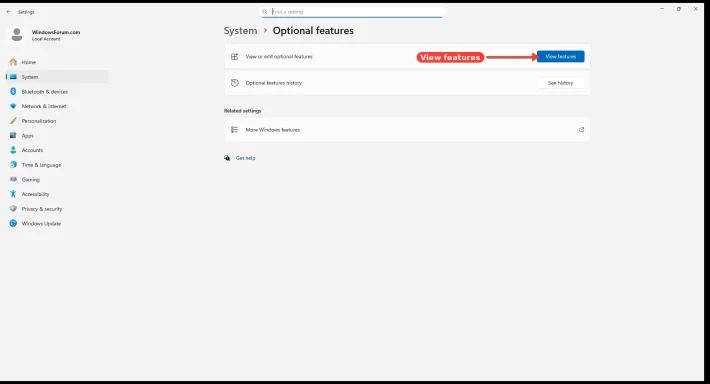Open Time & language globe icon
The height and width of the screenshot is (384, 710).
point(13,165)
